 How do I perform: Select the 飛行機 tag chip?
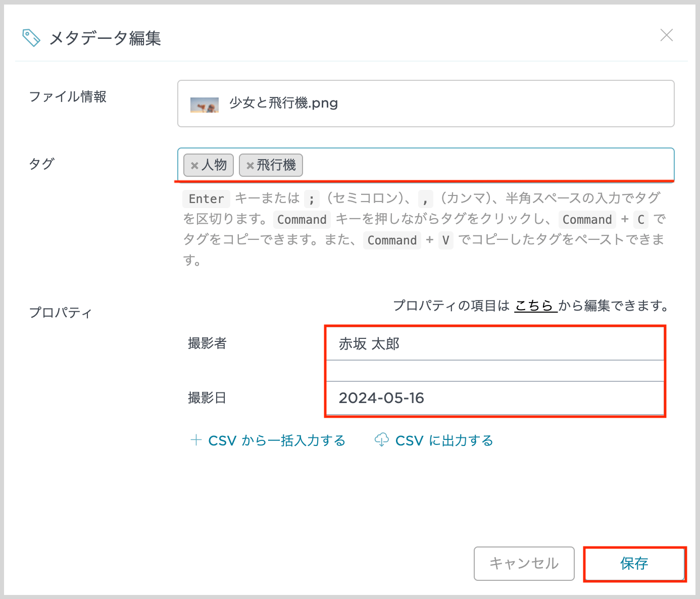[275, 165]
